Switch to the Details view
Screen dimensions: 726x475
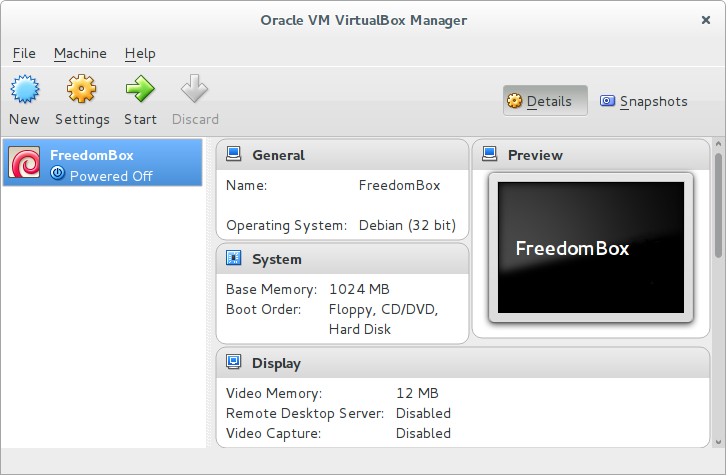[x=545, y=100]
